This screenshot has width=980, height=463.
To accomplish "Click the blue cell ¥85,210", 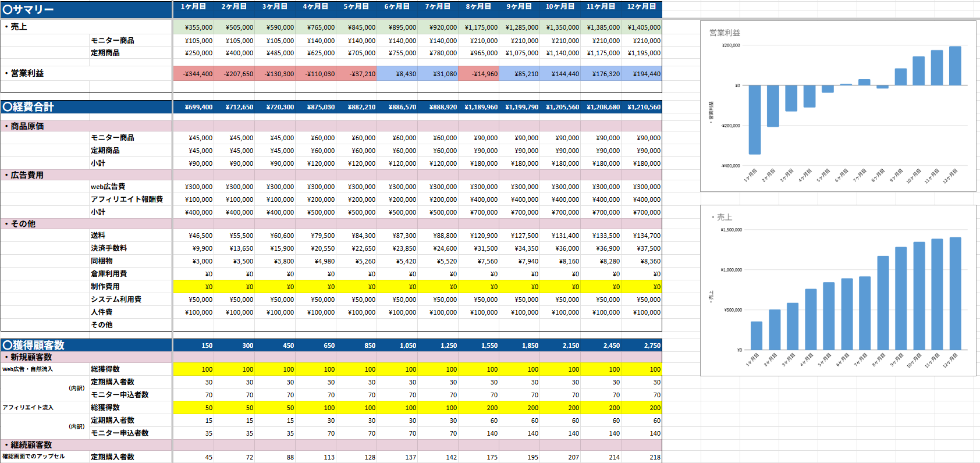I will point(519,74).
